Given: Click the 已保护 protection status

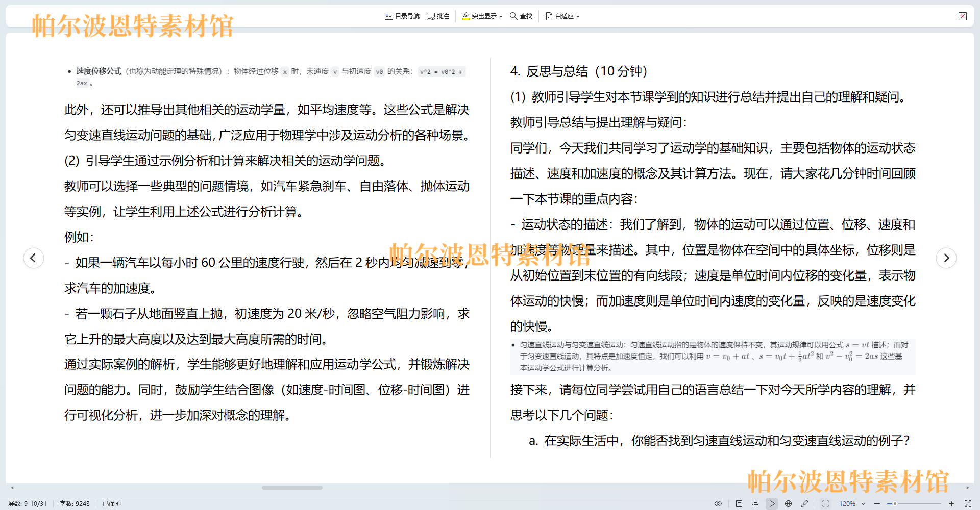Looking at the screenshot, I should click(112, 504).
